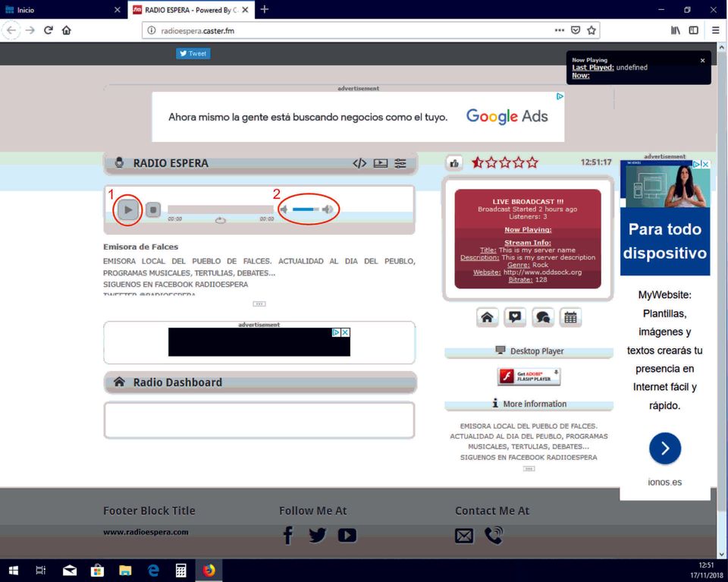Click the Desktop Player header

click(x=529, y=351)
